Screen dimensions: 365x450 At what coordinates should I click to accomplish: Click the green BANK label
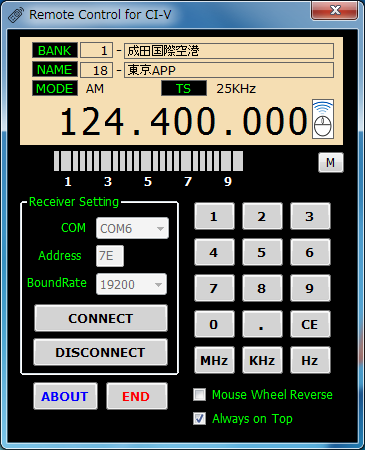55,50
